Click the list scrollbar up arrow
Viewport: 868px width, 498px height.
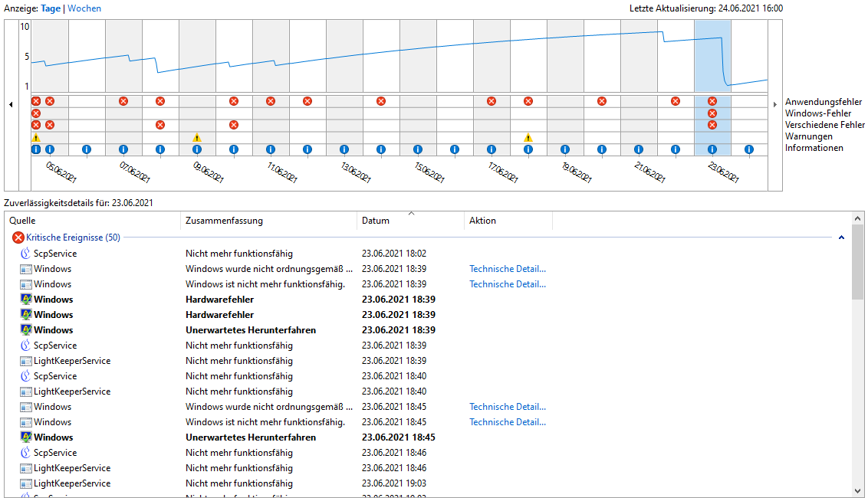858,218
